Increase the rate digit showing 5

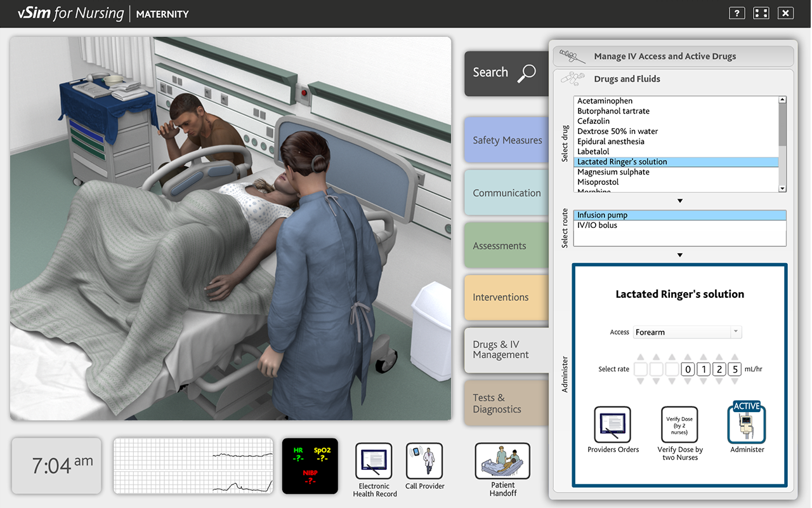coord(734,358)
